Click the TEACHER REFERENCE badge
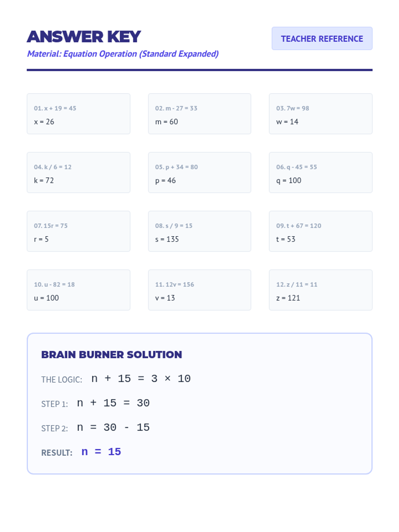This screenshot has height=532, width=399. [322, 39]
